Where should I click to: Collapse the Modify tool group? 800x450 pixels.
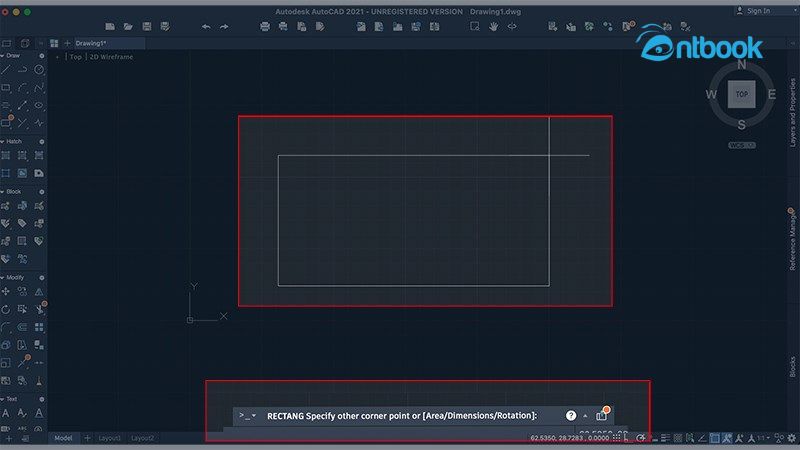pyautogui.click(x=3, y=278)
